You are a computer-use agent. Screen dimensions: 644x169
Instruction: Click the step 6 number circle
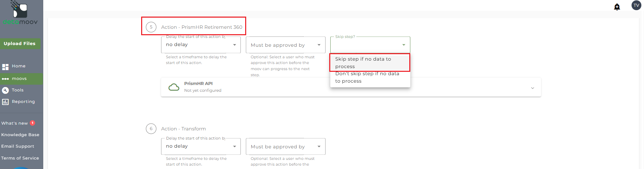[151, 129]
